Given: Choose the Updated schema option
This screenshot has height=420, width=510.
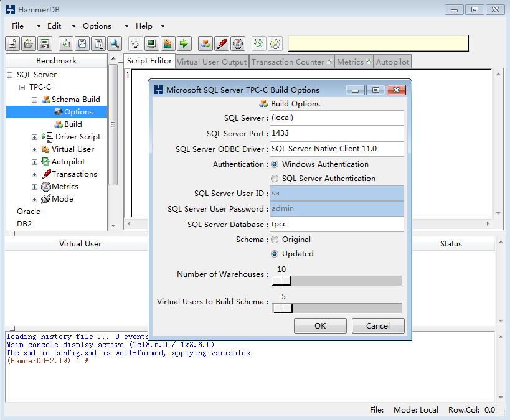Looking at the screenshot, I should click(275, 254).
